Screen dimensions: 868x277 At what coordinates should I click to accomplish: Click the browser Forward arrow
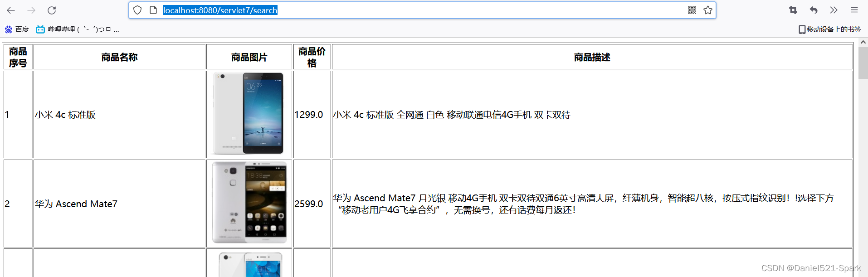(x=31, y=10)
